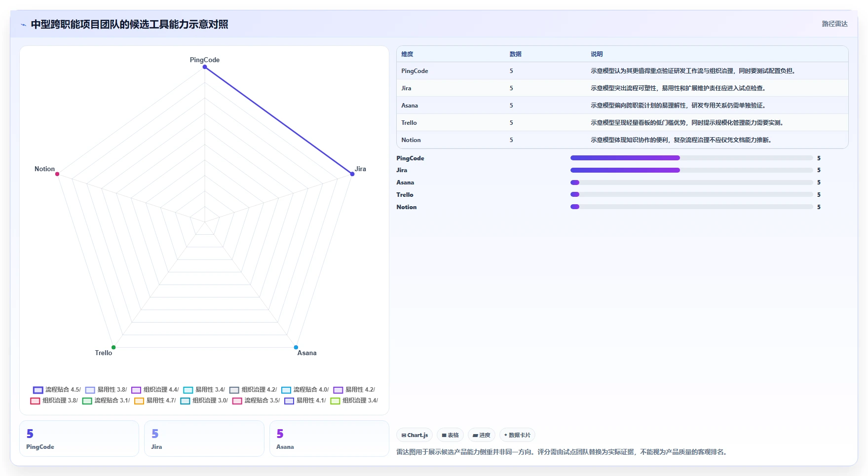The height and width of the screenshot is (476, 868).
Task: Click the description '示意模型突出流程可塑性' in Jira row
Action: [623, 88]
